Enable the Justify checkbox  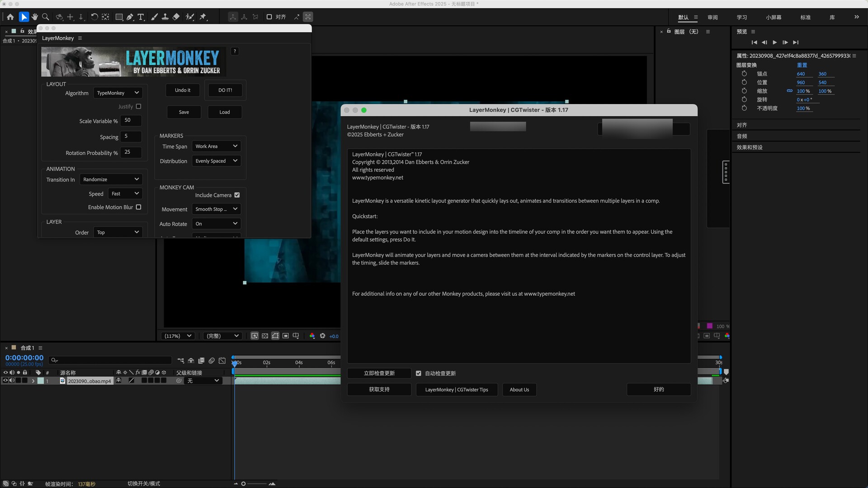click(138, 107)
